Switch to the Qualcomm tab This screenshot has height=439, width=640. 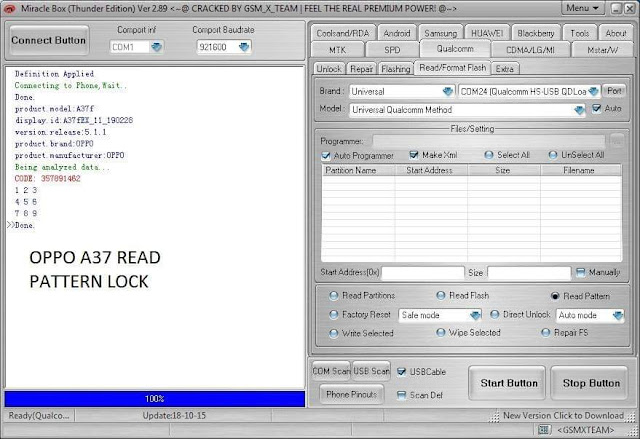455,49
